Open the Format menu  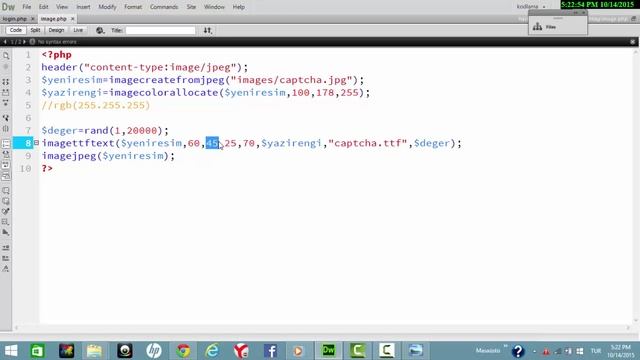(133, 7)
